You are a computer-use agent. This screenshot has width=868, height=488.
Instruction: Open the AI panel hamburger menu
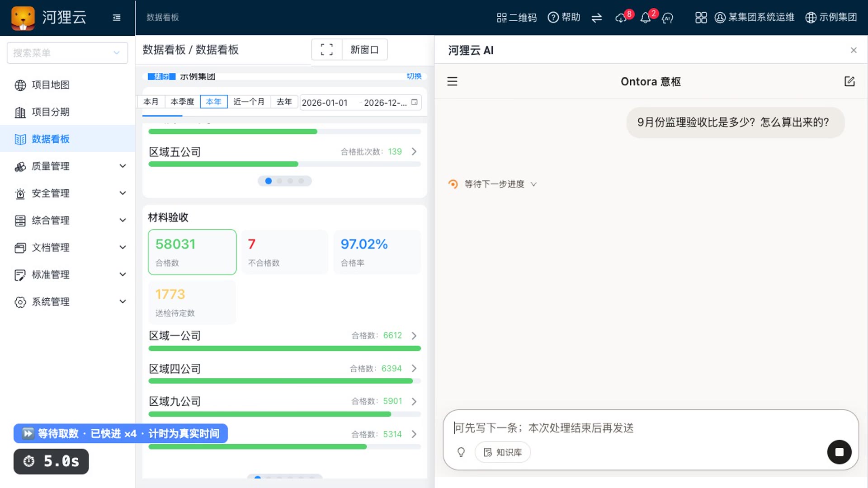[x=452, y=81]
